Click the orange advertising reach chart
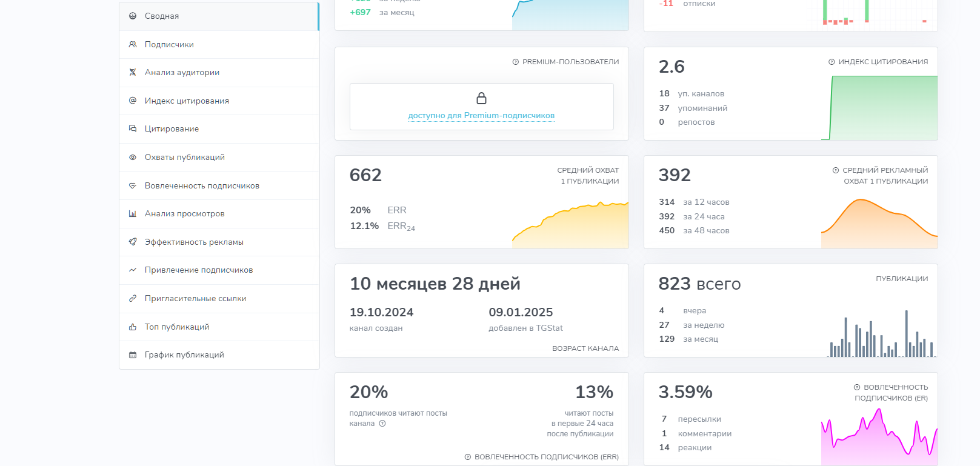Image resolution: width=980 pixels, height=466 pixels. (x=879, y=224)
